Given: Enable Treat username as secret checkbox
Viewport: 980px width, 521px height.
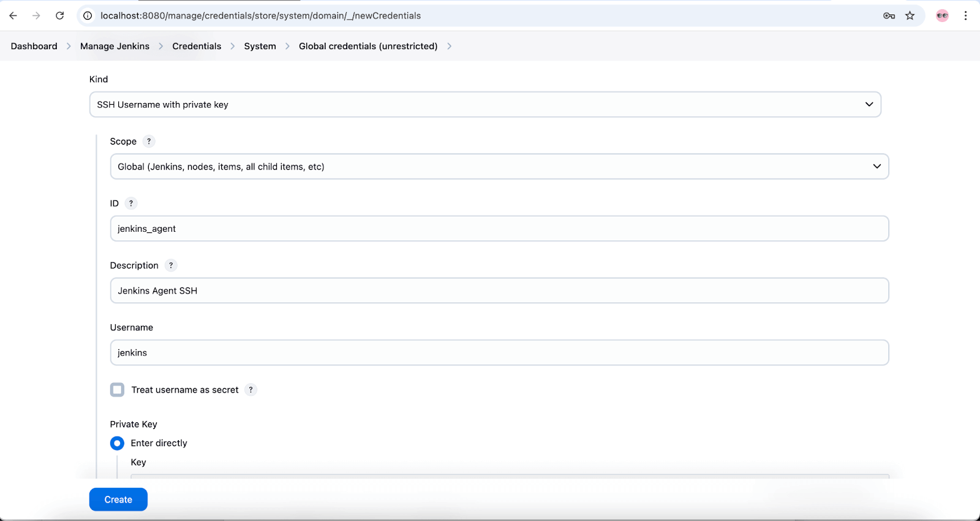Looking at the screenshot, I should 117,389.
